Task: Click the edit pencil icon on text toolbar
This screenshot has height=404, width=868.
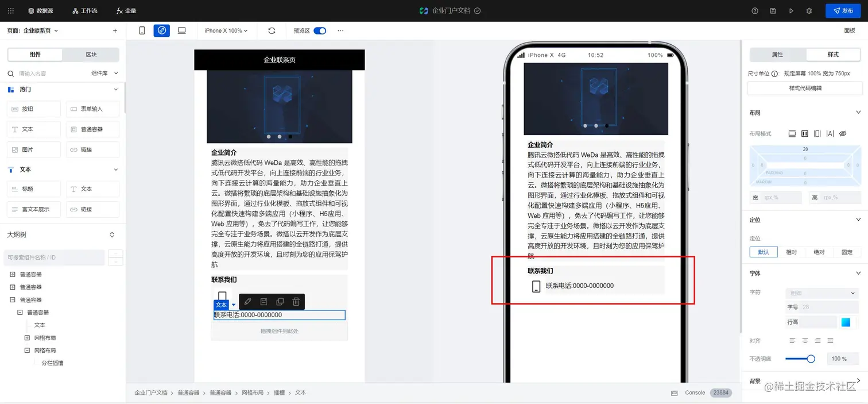Action: pos(248,302)
